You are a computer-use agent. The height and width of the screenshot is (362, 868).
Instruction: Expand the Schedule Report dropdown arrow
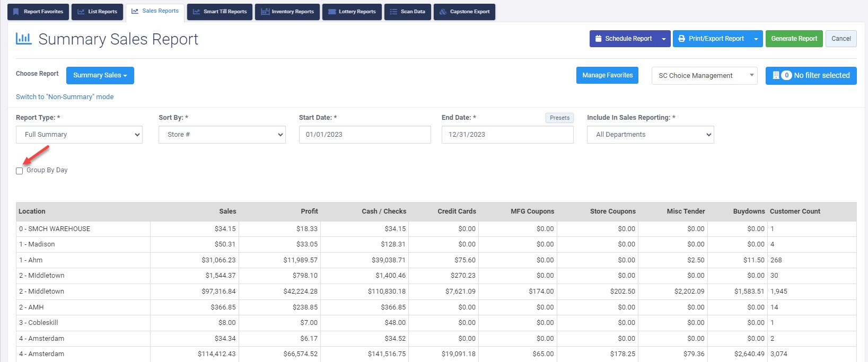[663, 39]
